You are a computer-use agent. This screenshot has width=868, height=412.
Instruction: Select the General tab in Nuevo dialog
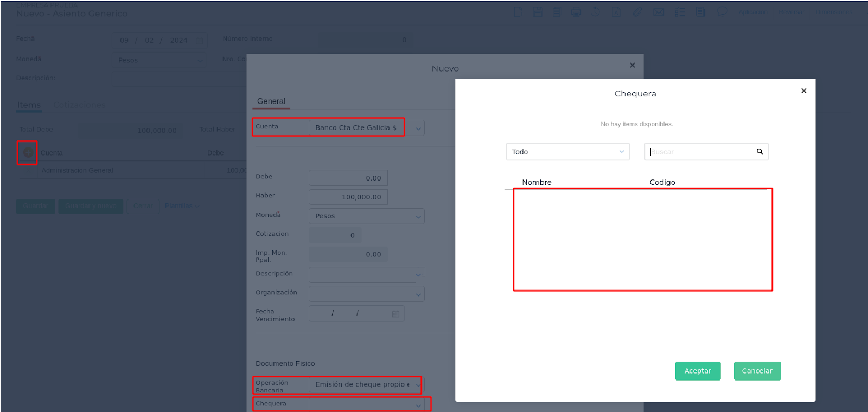click(x=271, y=101)
